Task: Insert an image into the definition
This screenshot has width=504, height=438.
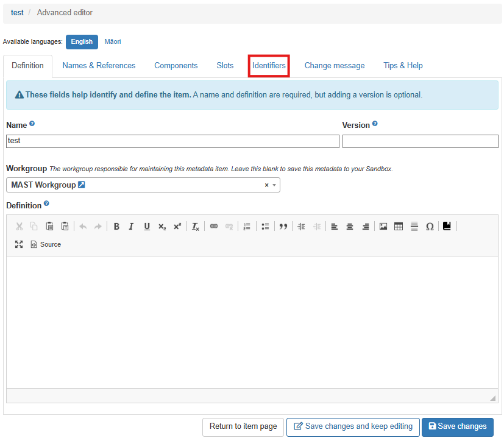Action: (383, 227)
